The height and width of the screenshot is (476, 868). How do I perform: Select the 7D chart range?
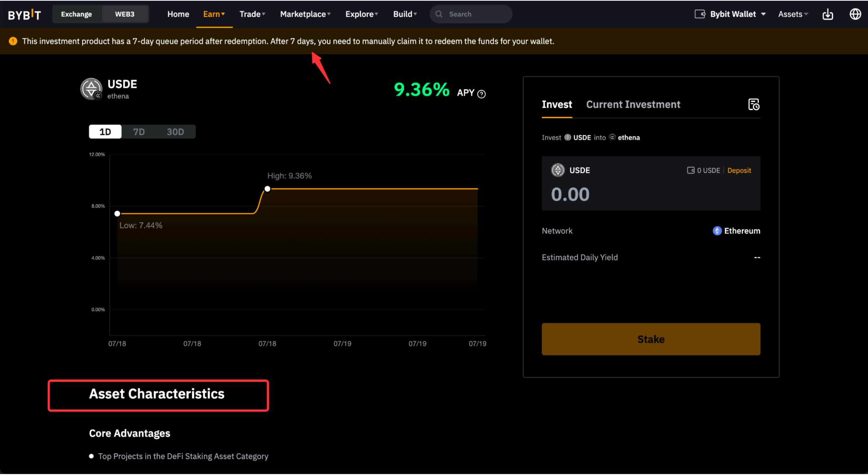pos(139,132)
